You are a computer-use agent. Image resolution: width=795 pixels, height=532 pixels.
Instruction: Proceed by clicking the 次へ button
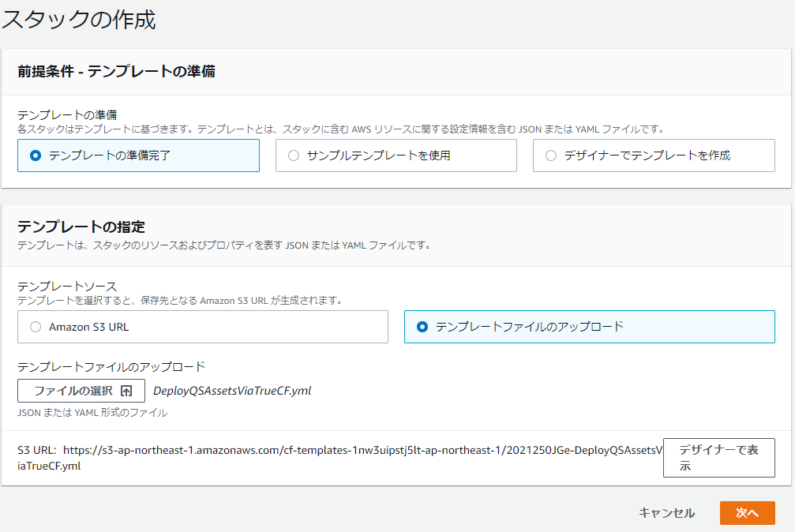(x=747, y=512)
